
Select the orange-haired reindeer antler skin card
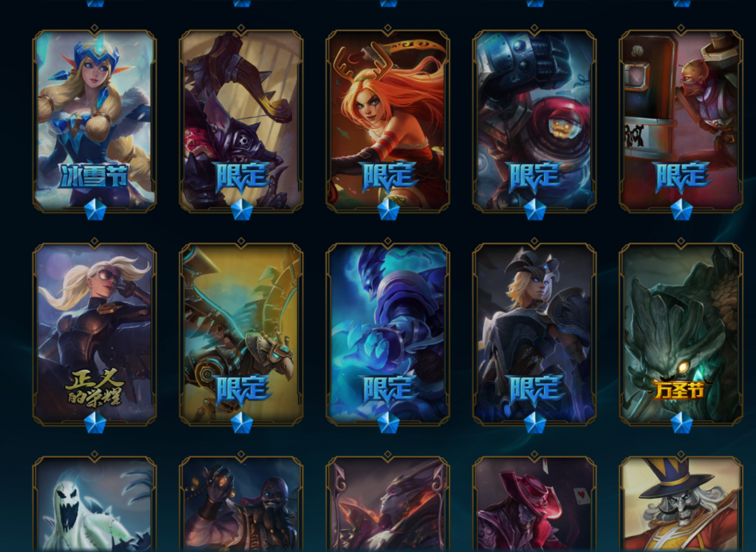(x=388, y=120)
